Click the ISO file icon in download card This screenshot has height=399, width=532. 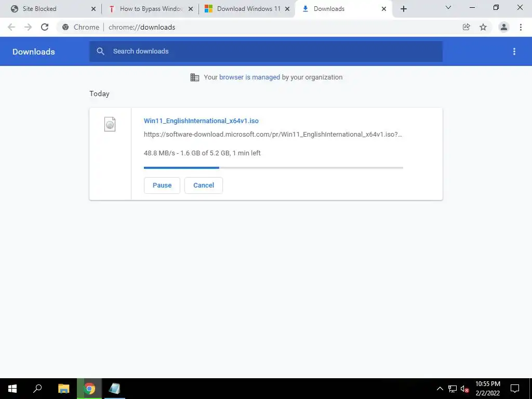click(110, 124)
